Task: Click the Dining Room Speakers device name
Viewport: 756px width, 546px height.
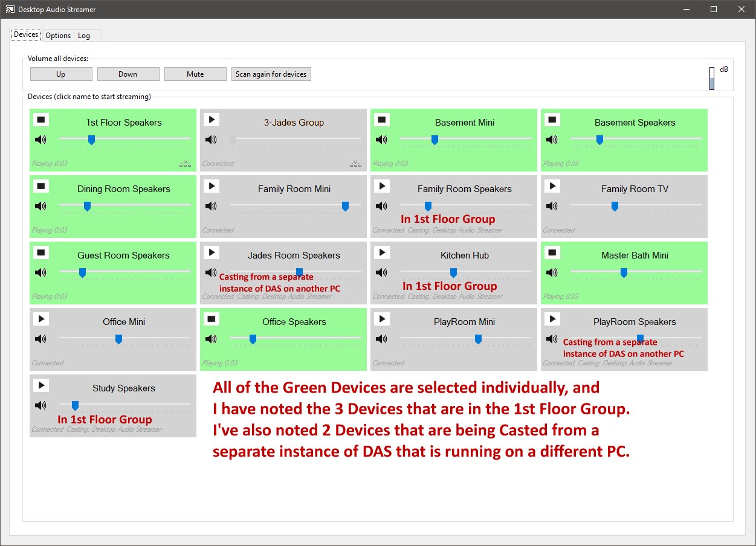Action: 124,189
